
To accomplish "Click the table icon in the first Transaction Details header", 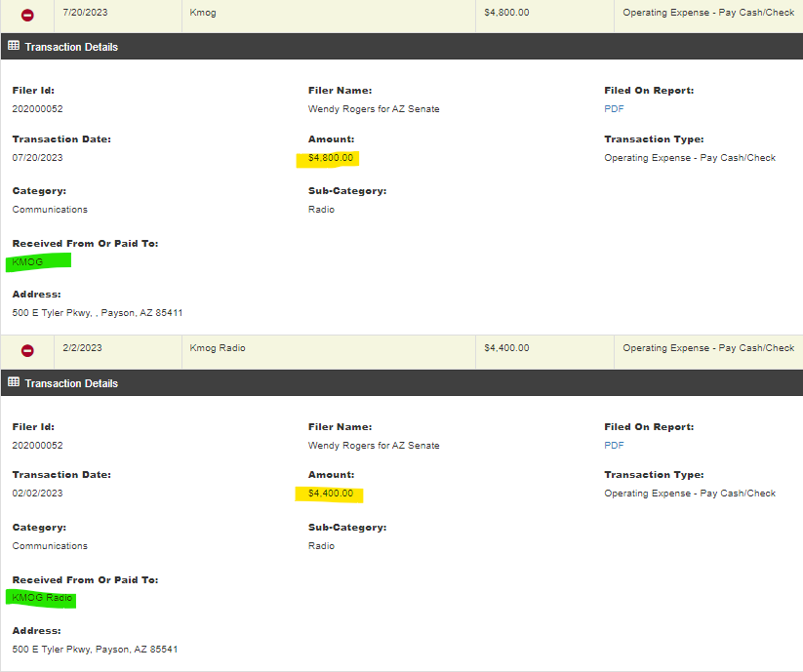I will 14,46.
